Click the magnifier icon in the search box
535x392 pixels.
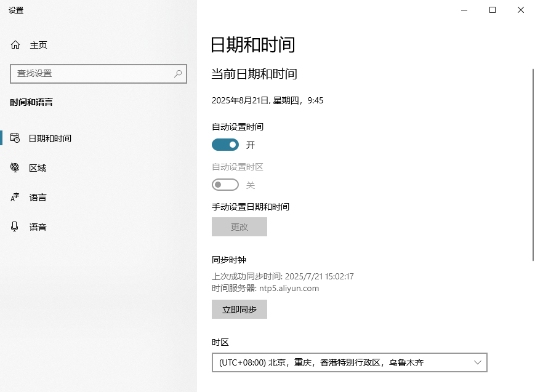178,73
